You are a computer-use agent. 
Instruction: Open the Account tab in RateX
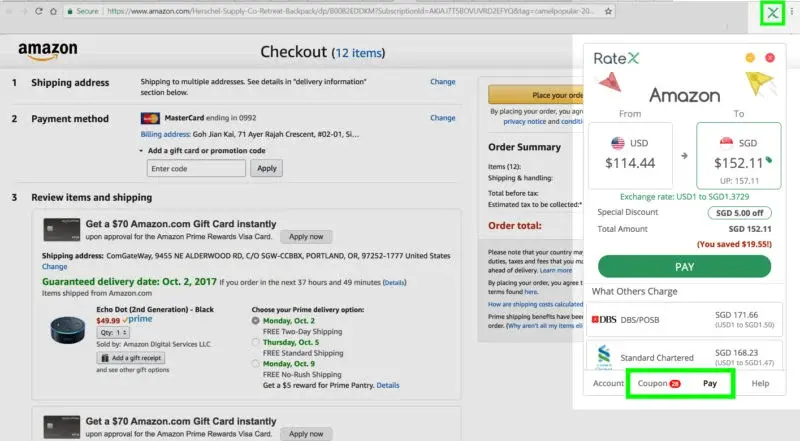[x=608, y=383]
